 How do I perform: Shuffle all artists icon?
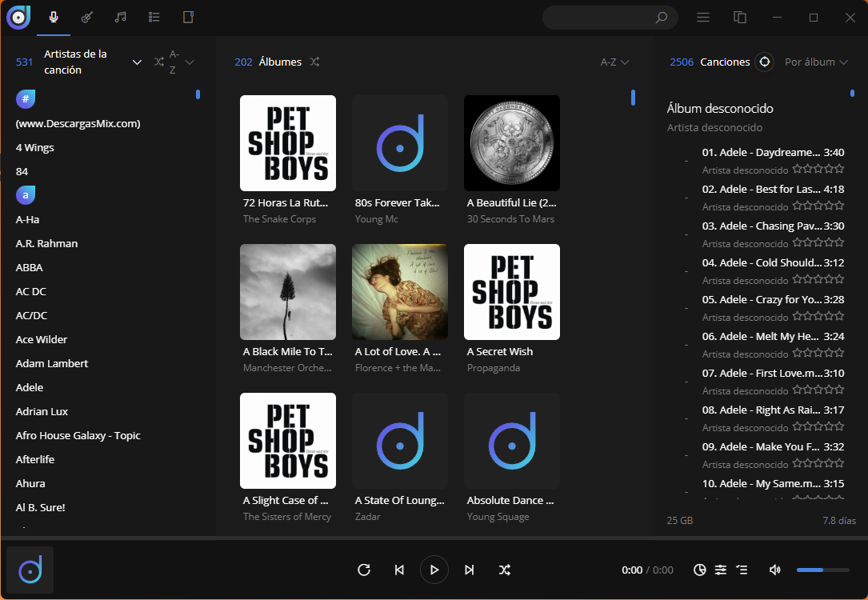pos(159,62)
